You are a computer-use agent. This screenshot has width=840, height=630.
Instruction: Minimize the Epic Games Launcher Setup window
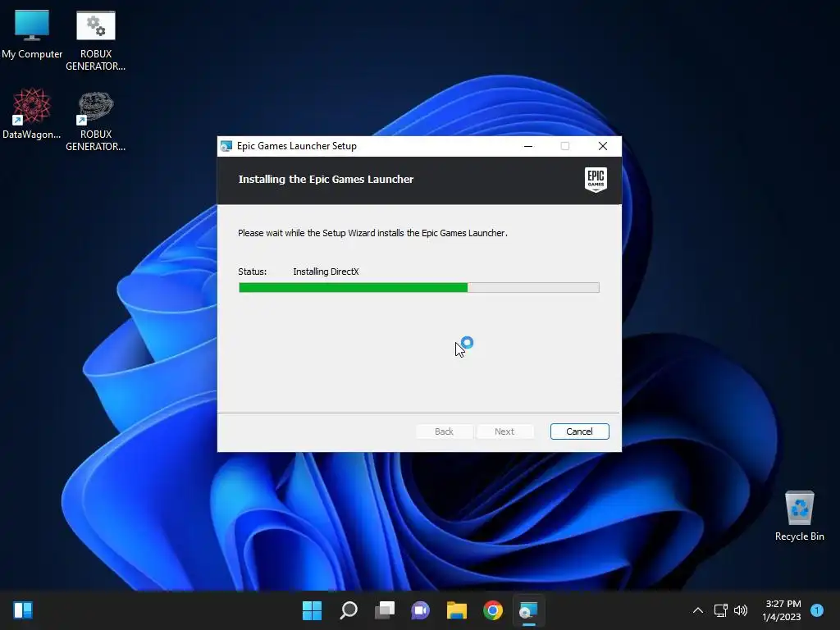pos(528,146)
